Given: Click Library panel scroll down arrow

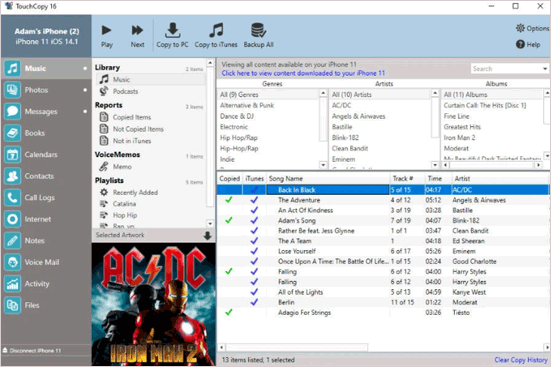Looking at the screenshot, I should pyautogui.click(x=210, y=223).
